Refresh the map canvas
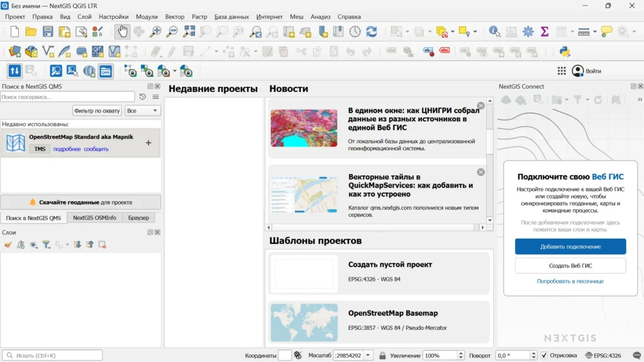The width and height of the screenshot is (644, 362). (x=372, y=31)
